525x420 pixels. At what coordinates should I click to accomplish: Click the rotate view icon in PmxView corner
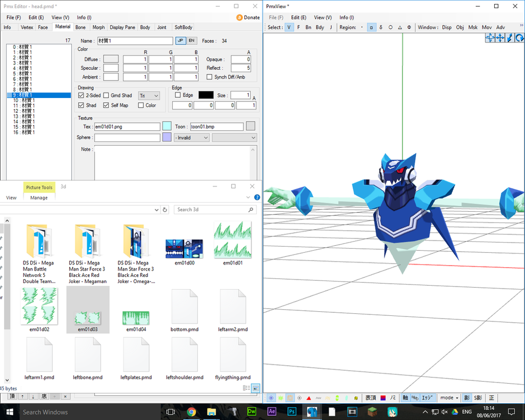519,38
